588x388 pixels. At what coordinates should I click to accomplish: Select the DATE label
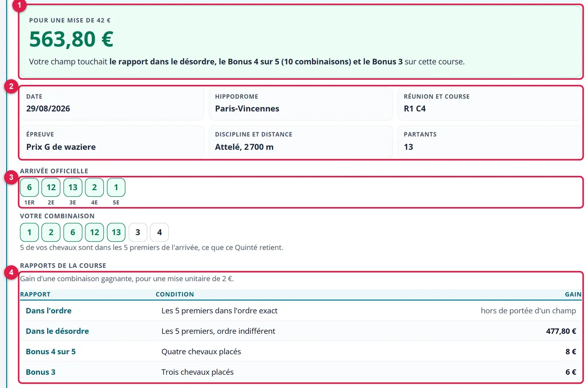[x=34, y=97]
